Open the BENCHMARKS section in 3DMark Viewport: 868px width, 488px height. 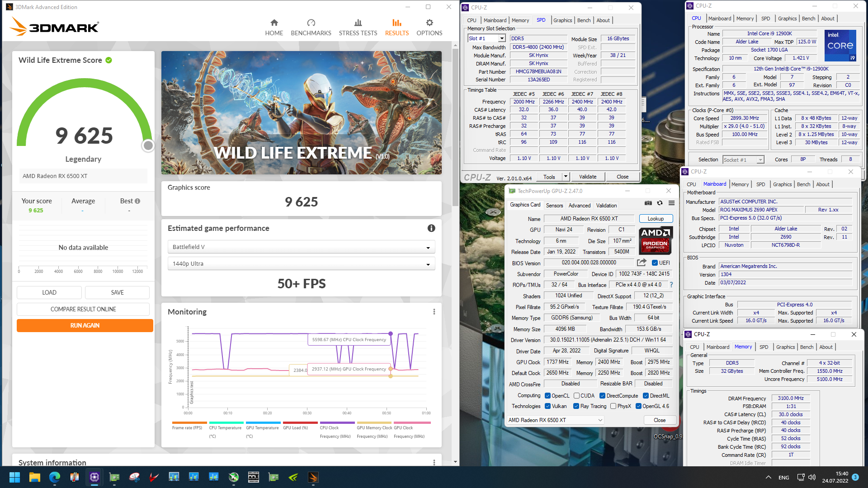click(311, 27)
